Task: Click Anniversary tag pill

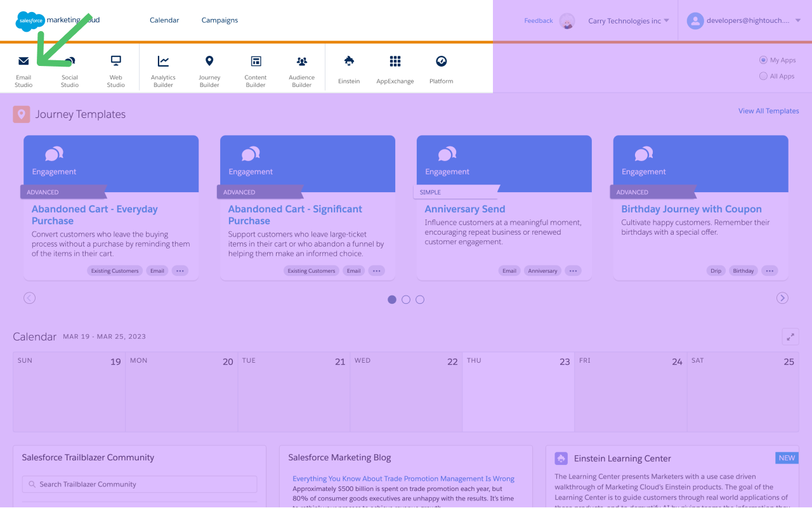Action: coord(542,271)
